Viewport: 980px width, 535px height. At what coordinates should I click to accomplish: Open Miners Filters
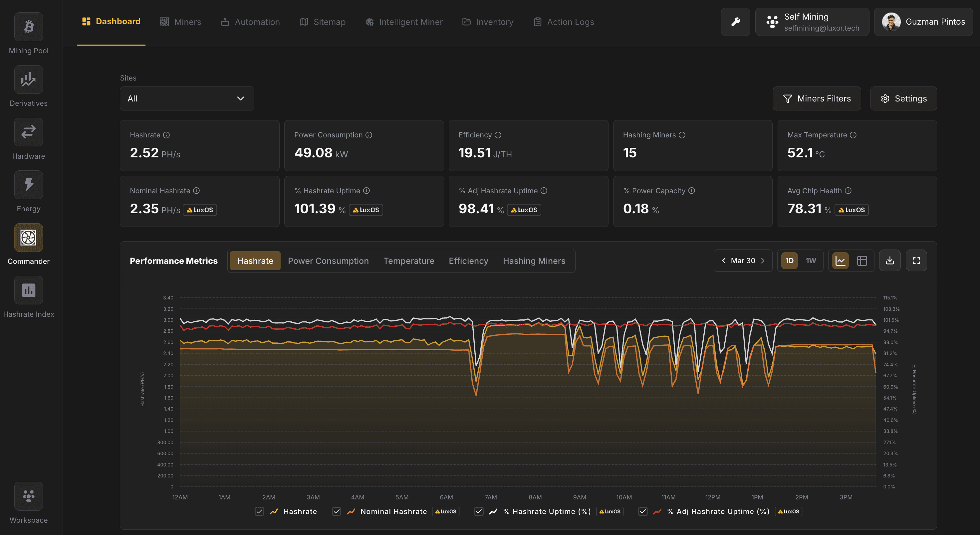817,98
